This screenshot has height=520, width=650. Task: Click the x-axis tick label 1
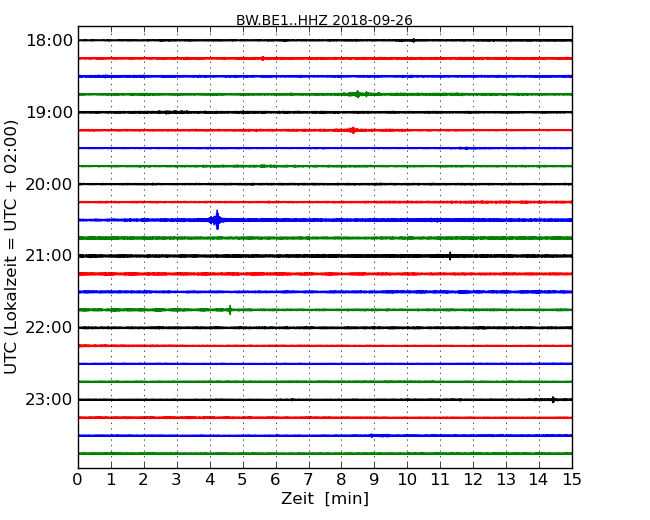111,480
